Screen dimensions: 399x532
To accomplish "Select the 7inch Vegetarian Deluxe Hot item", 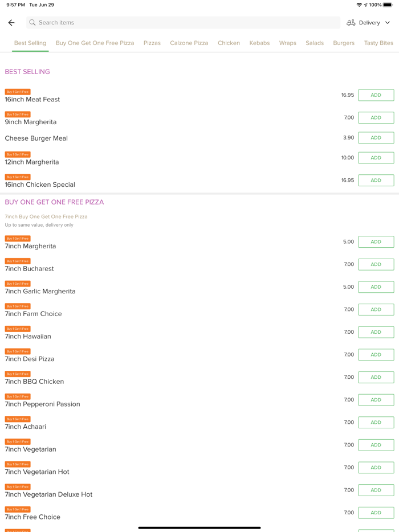I will coord(48,494).
